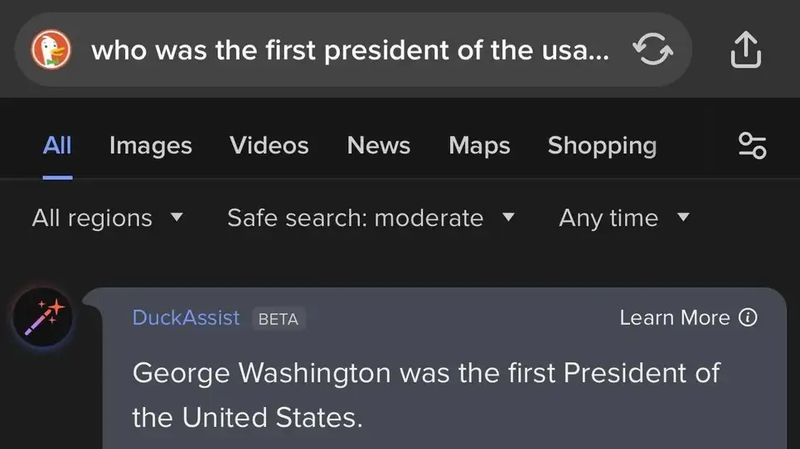Switch to the Maps tab
The height and width of the screenshot is (449, 800).
pyautogui.click(x=479, y=145)
